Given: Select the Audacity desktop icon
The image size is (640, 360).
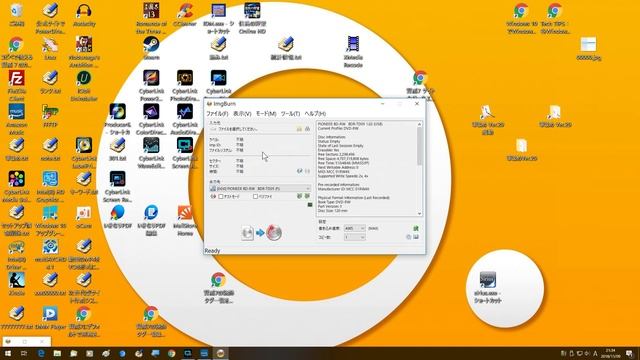Looking at the screenshot, I should (x=84, y=16).
